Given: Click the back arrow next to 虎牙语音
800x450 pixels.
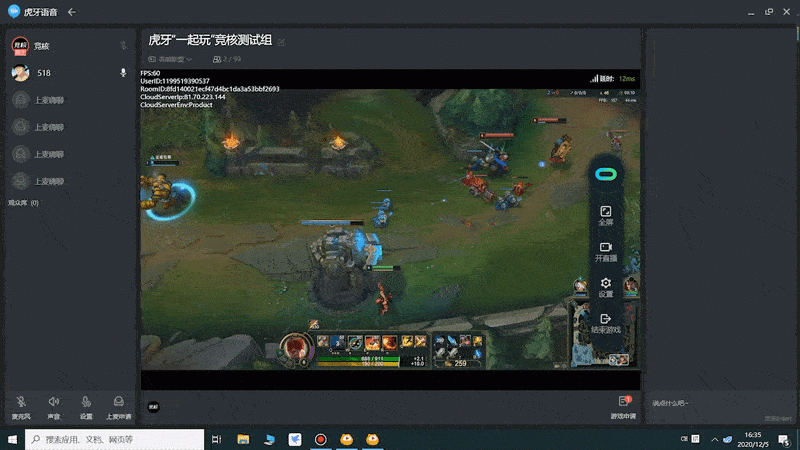Looking at the screenshot, I should pyautogui.click(x=71, y=12).
